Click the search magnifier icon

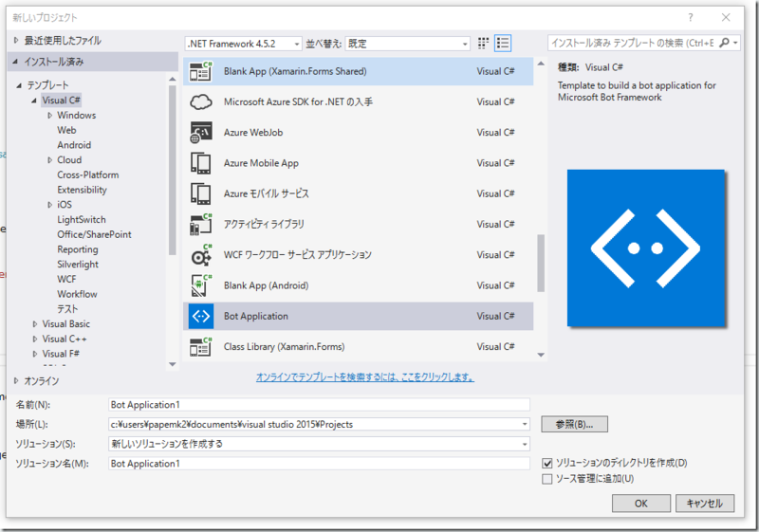pyautogui.click(x=724, y=43)
